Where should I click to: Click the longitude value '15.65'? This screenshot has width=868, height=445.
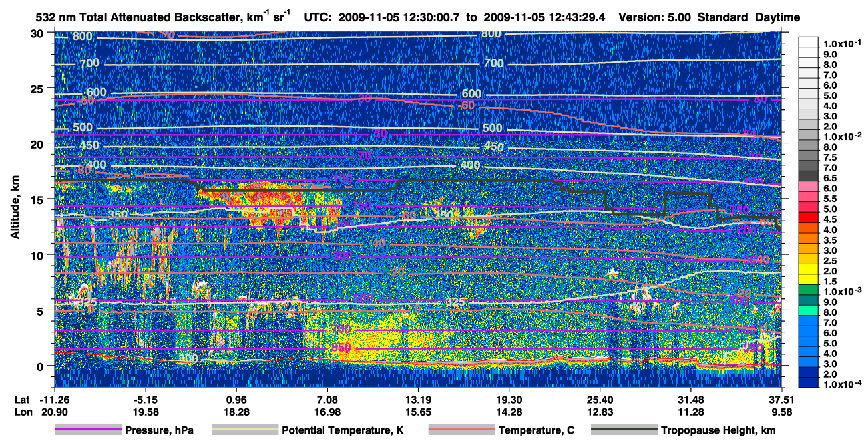(x=418, y=412)
